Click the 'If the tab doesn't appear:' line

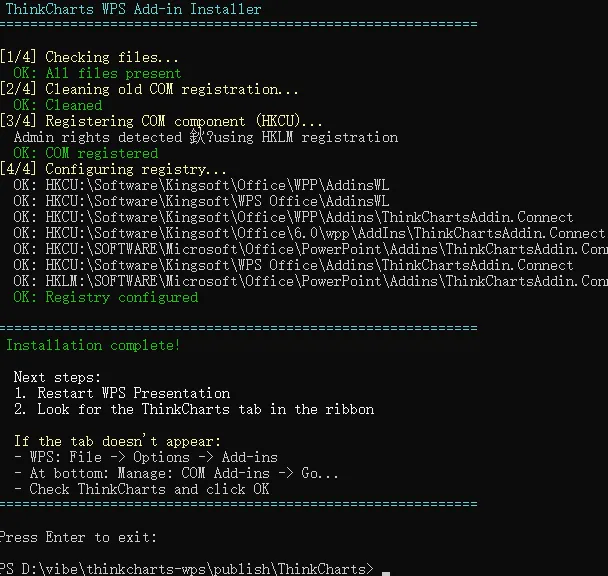tap(117, 441)
